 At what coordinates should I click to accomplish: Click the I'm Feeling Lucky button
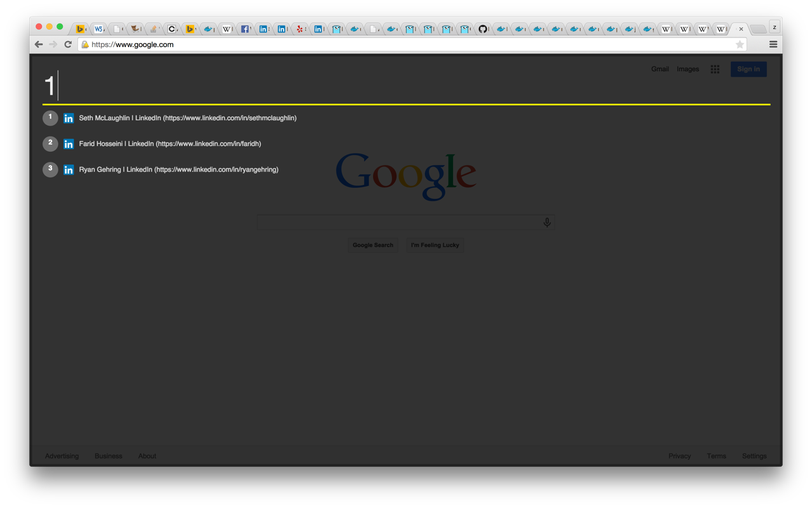(435, 245)
